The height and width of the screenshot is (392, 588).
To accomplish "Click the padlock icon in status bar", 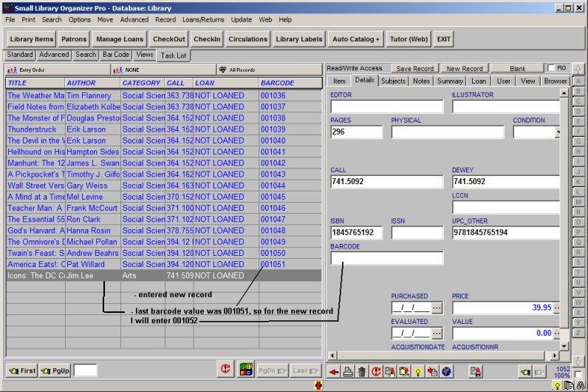I will 581,385.
